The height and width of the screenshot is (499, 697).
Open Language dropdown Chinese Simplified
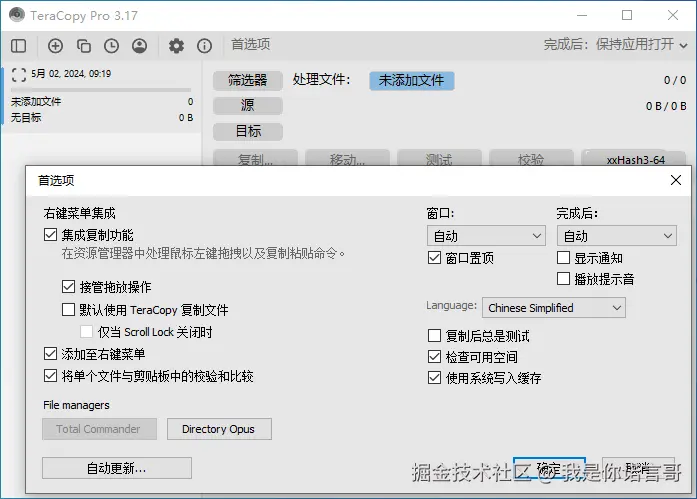coord(554,308)
